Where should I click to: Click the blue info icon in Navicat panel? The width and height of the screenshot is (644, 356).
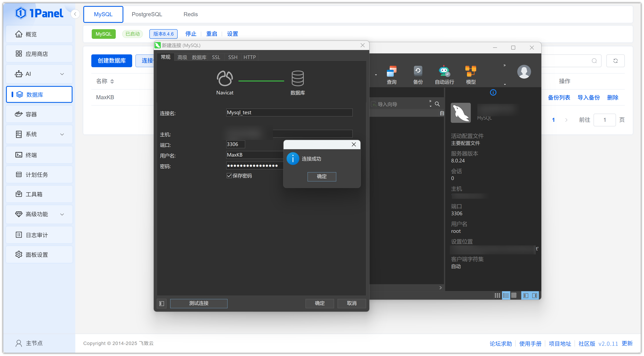pos(493,92)
